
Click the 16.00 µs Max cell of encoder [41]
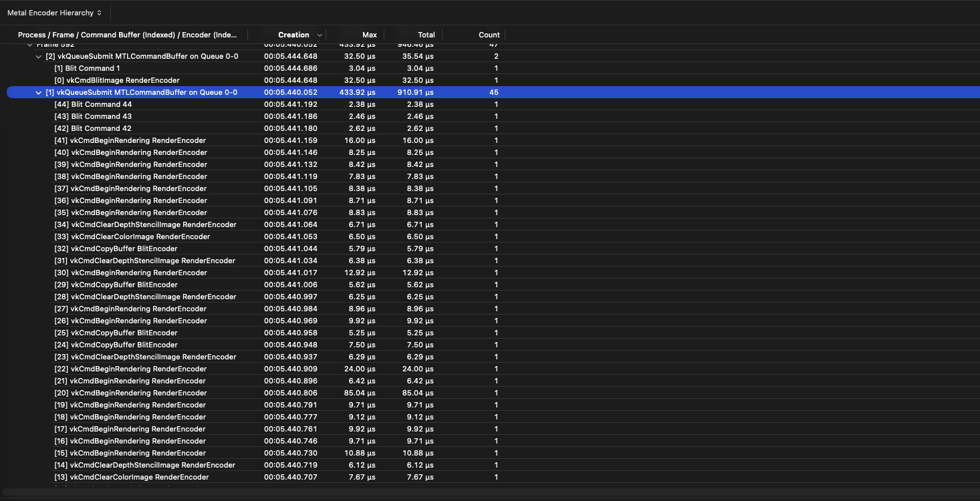360,140
